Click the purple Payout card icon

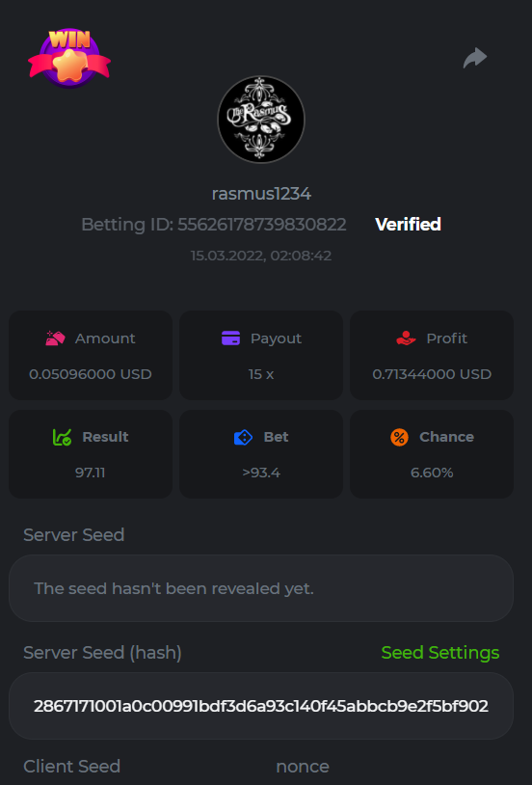click(230, 338)
